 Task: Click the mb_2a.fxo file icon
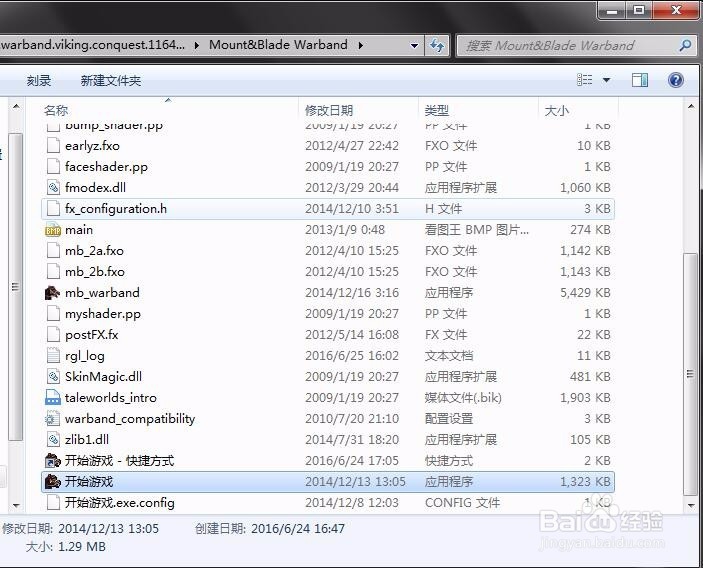click(53, 251)
